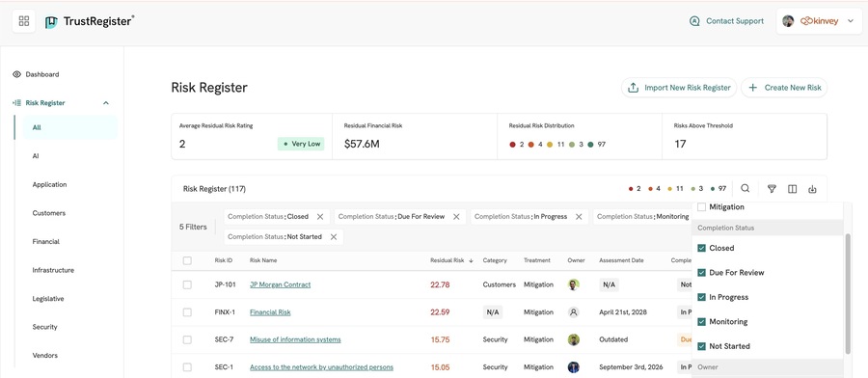Toggle the select-all checkbox in table header
The image size is (868, 378).
[x=187, y=260]
